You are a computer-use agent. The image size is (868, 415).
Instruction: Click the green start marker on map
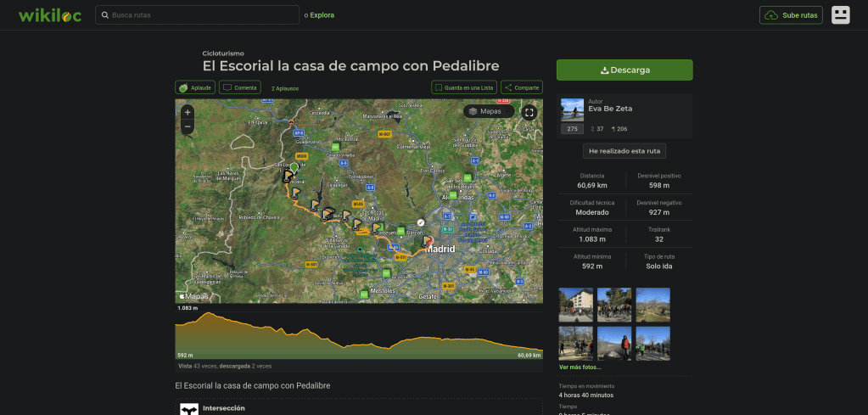(294, 166)
